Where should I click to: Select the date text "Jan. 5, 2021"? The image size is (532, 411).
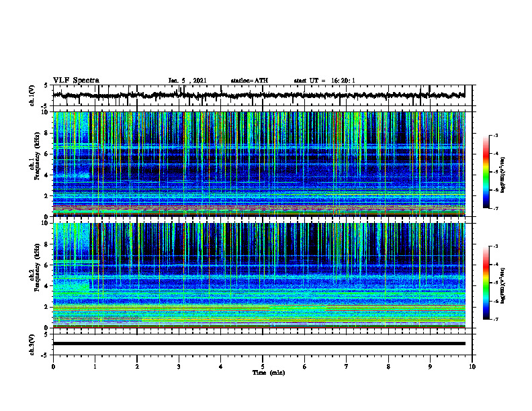pyautogui.click(x=187, y=81)
